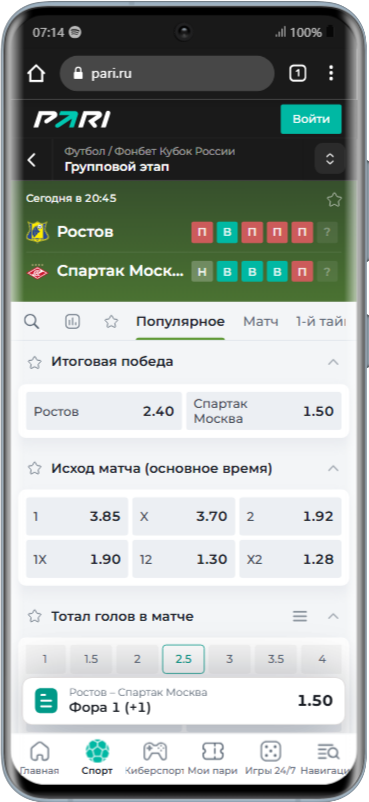Select total goals value 3.5
Viewport: 369px width, 802px height.
(275, 659)
